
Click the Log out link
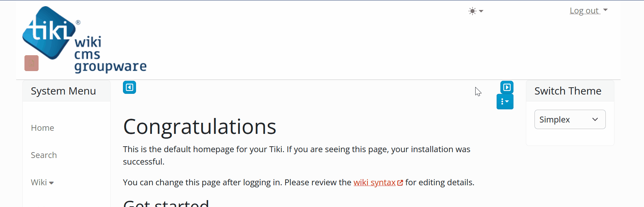pos(584,11)
